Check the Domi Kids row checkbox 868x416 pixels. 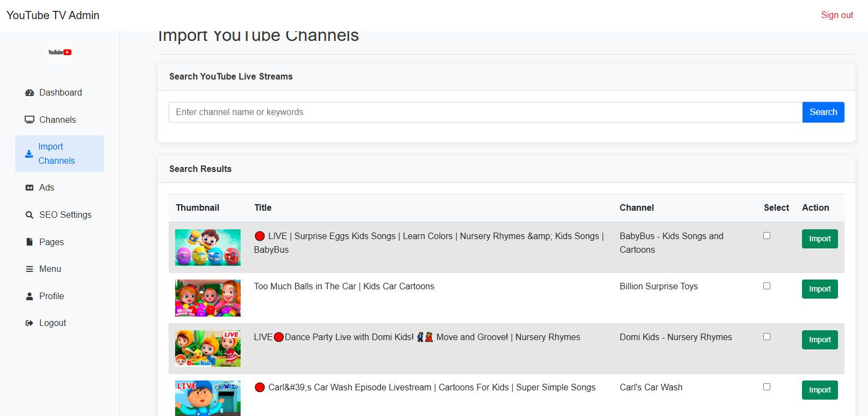767,337
